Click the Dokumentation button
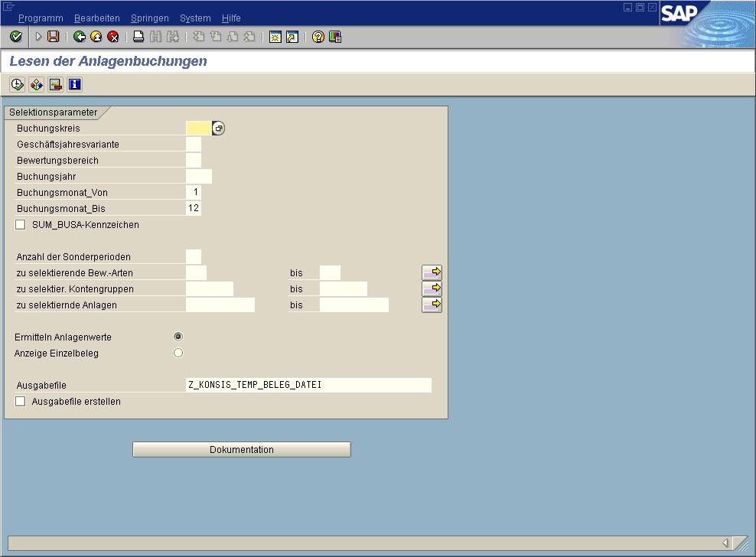The width and height of the screenshot is (756, 557). pos(242,449)
